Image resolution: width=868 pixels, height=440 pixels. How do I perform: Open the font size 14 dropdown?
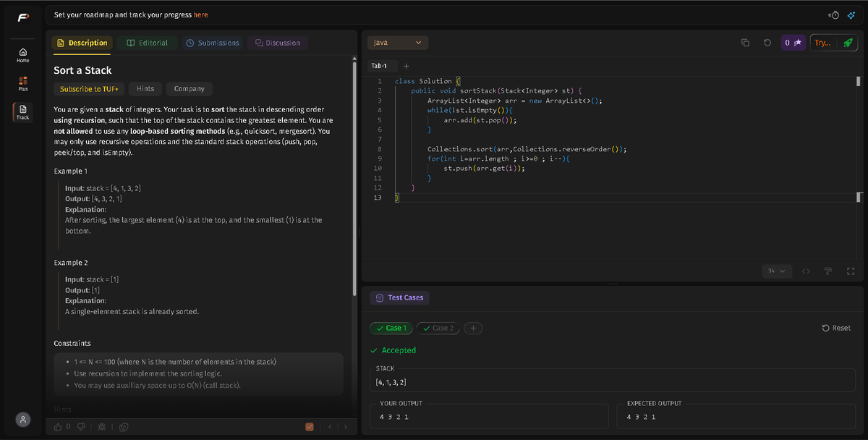pyautogui.click(x=776, y=271)
